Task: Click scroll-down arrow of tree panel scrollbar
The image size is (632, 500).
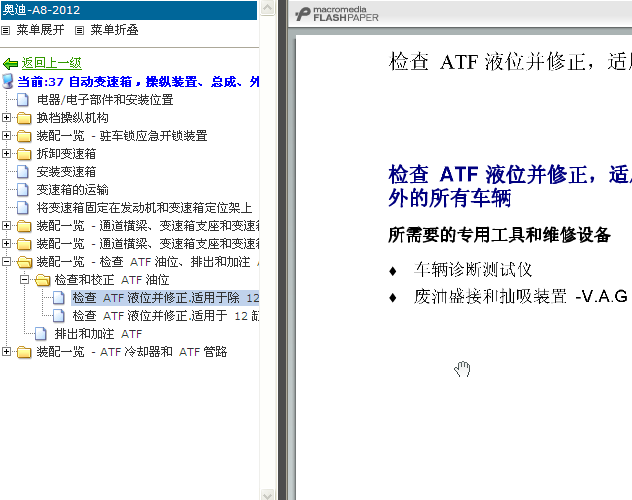Action: click(x=268, y=494)
